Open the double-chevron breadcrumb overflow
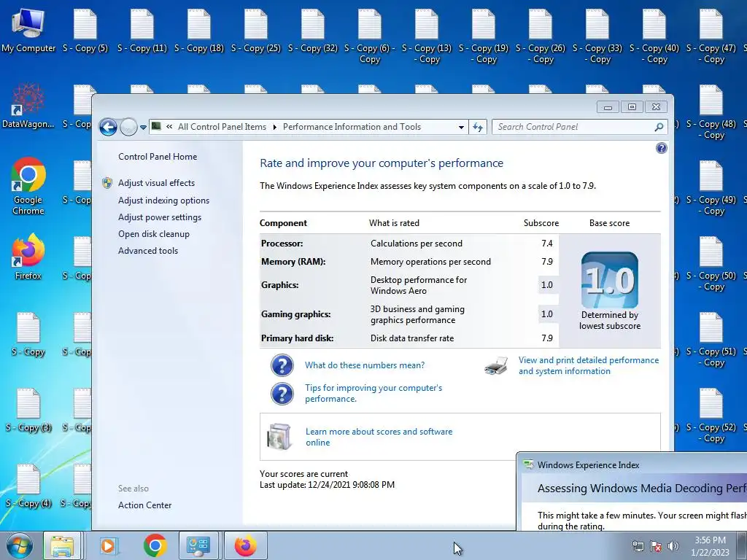This screenshot has height=560, width=747. point(169,127)
